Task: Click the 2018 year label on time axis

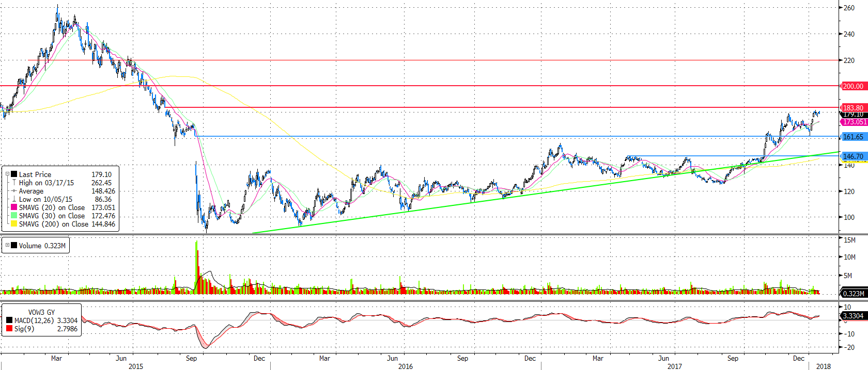Action: [x=824, y=366]
